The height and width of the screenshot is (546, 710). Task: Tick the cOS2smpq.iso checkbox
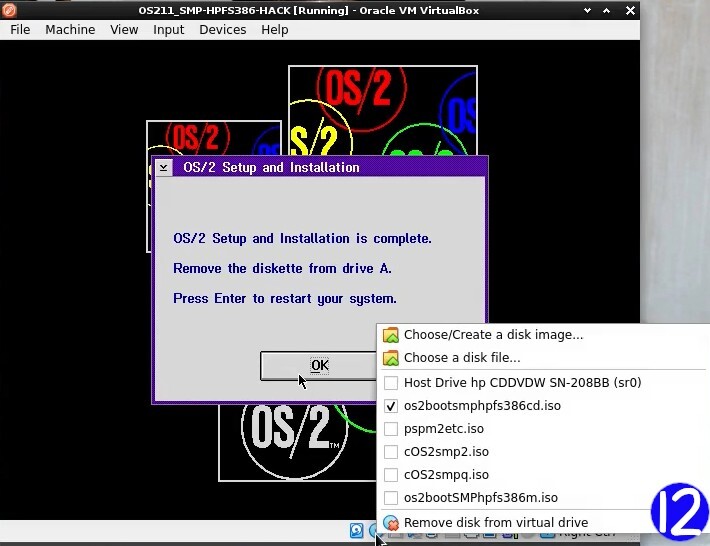(x=391, y=475)
